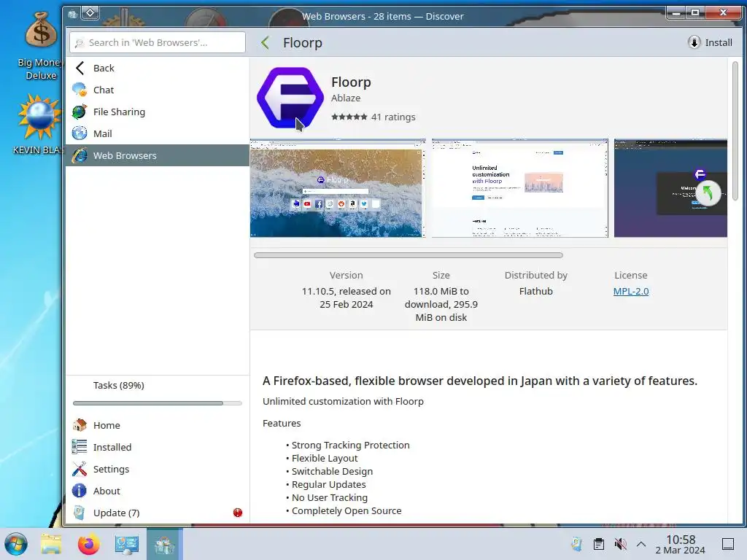Click the Tasks (89%) label

click(x=119, y=385)
